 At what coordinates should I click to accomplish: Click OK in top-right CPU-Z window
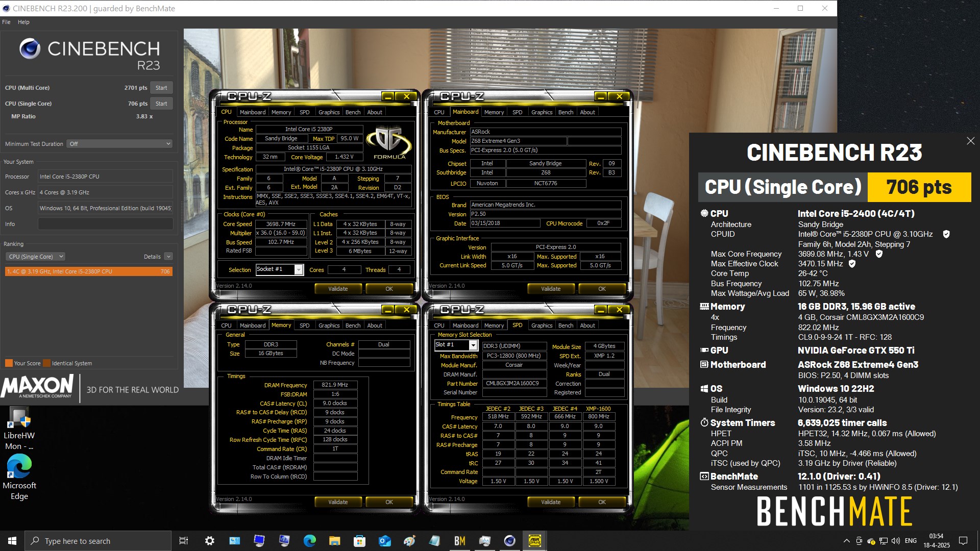coord(602,289)
